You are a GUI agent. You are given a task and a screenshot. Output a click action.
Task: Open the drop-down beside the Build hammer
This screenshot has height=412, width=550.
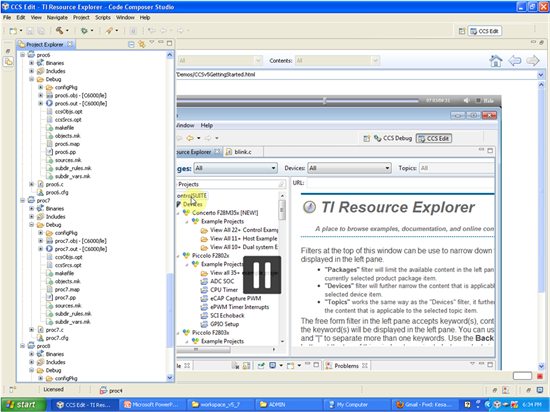[x=67, y=31]
